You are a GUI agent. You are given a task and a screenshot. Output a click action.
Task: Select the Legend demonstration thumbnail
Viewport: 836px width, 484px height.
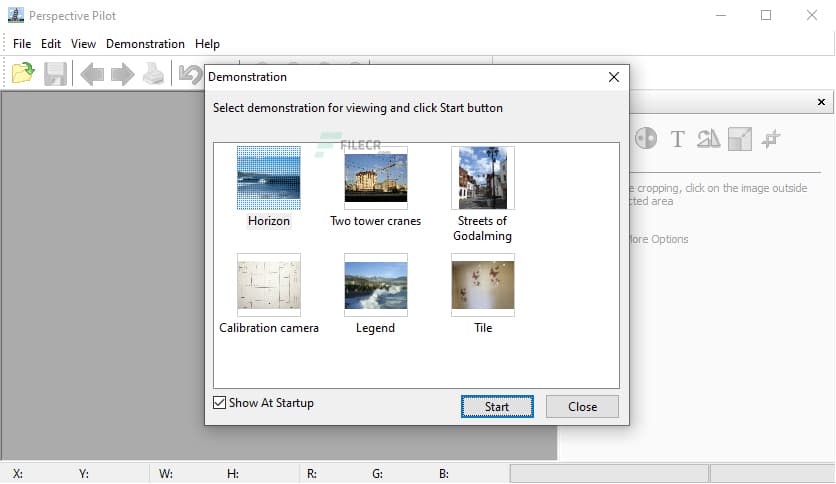(x=376, y=285)
